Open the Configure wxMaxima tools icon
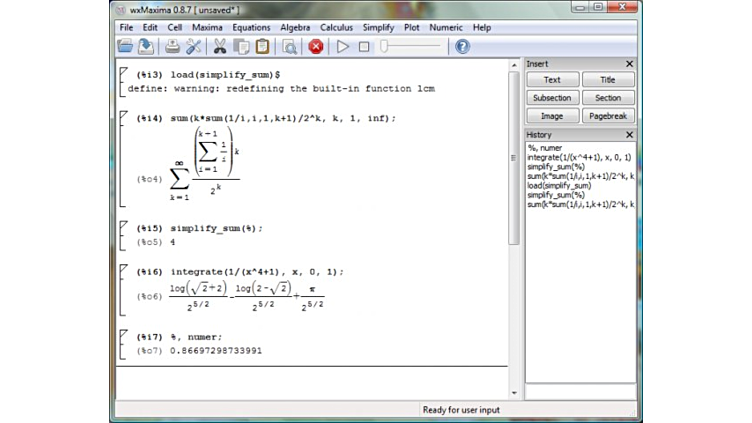752x423 pixels. pyautogui.click(x=193, y=46)
